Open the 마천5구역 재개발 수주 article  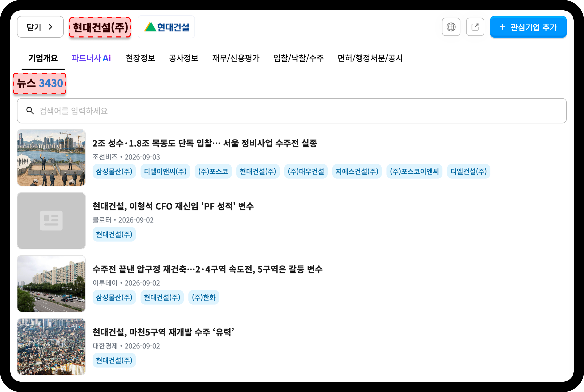point(163,332)
